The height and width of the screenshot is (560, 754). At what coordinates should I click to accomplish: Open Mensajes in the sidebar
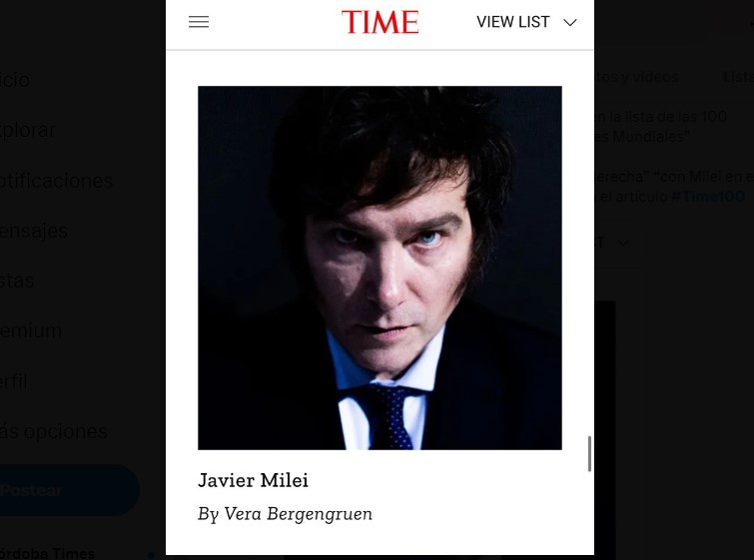34,232
